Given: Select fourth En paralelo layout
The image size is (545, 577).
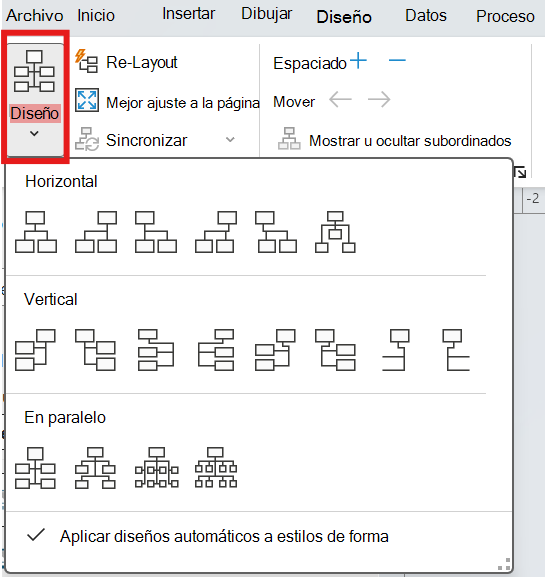Looking at the screenshot, I should pyautogui.click(x=216, y=468).
